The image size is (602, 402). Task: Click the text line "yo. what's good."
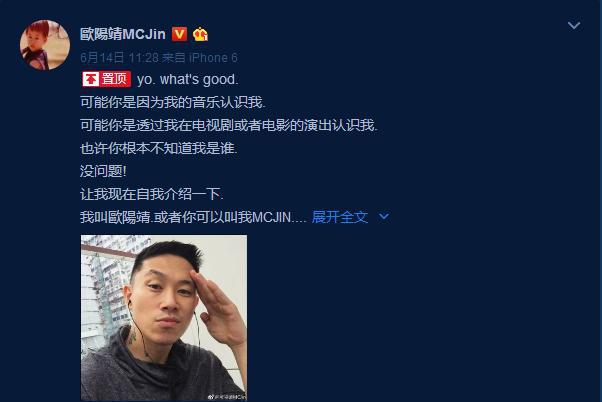click(x=188, y=79)
